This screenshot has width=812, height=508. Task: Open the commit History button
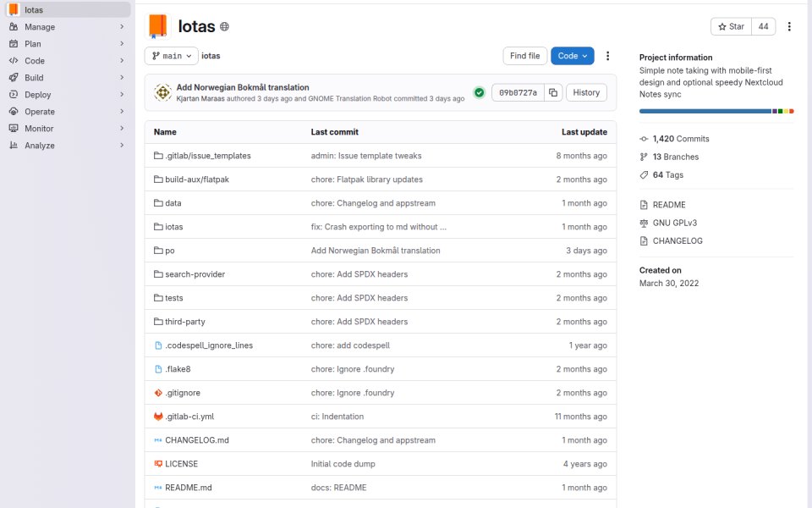click(x=586, y=93)
